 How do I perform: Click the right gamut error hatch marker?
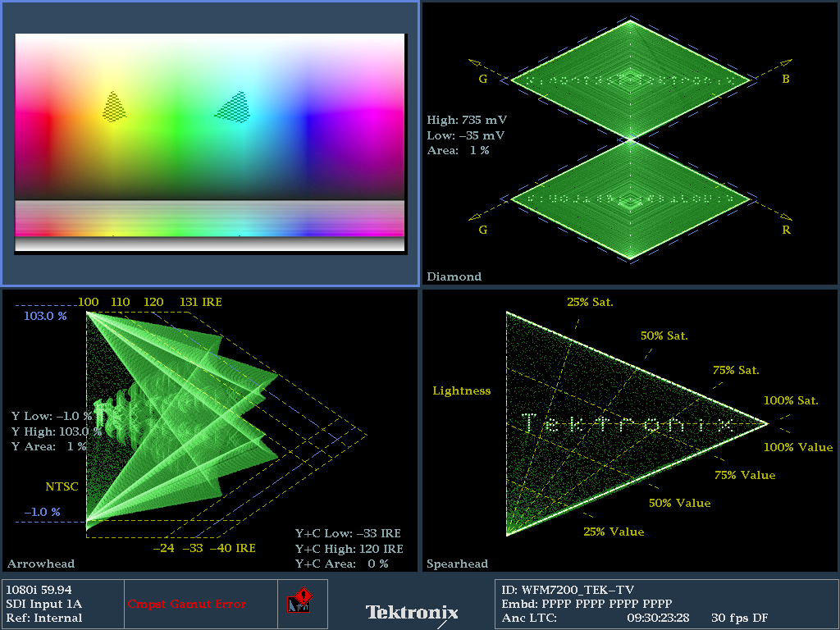tap(234, 107)
